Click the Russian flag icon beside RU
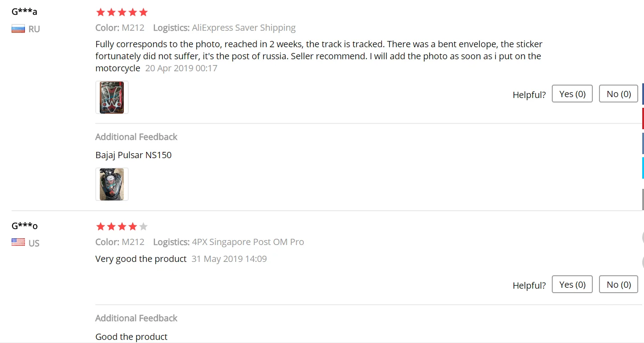644x343 pixels. 18,29
